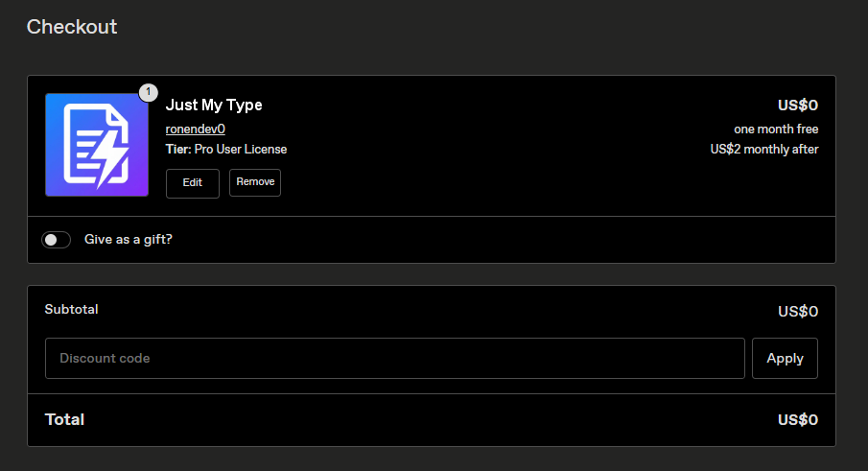Focus the Discount code input field
Viewport: 868px width, 471px height.
(x=395, y=359)
